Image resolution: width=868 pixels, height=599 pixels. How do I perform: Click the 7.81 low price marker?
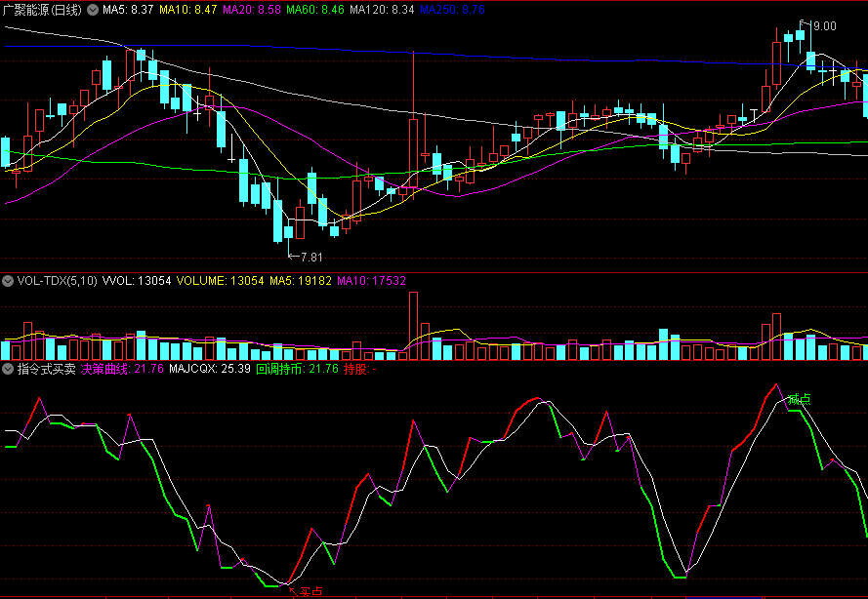tap(311, 258)
